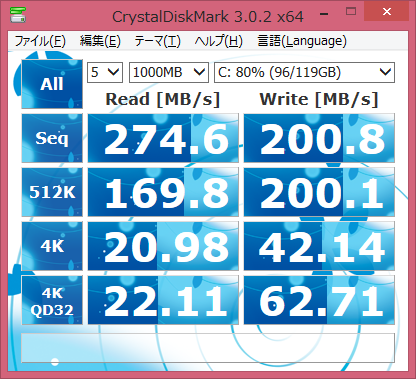Select the 4K write value 42.14
This screenshot has height=379, width=416.
pos(319,246)
